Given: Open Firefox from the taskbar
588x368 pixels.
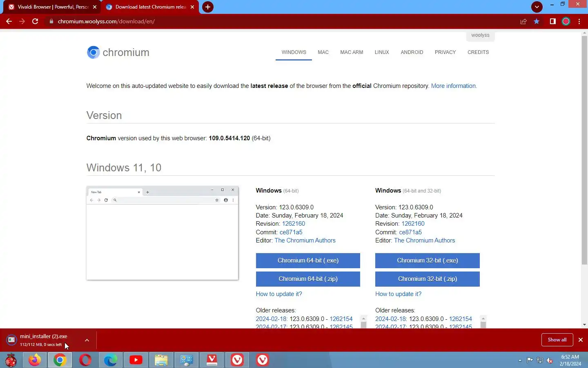Looking at the screenshot, I should pyautogui.click(x=35, y=360).
